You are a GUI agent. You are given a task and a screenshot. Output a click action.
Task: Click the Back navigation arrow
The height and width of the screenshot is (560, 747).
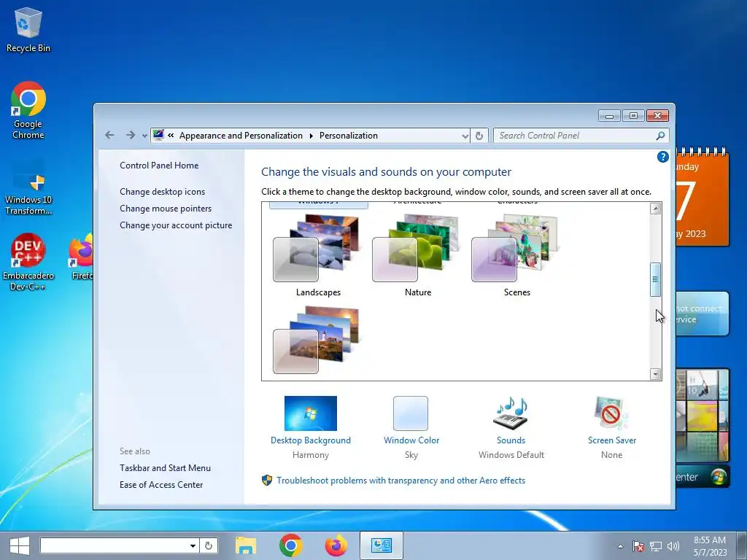point(109,135)
